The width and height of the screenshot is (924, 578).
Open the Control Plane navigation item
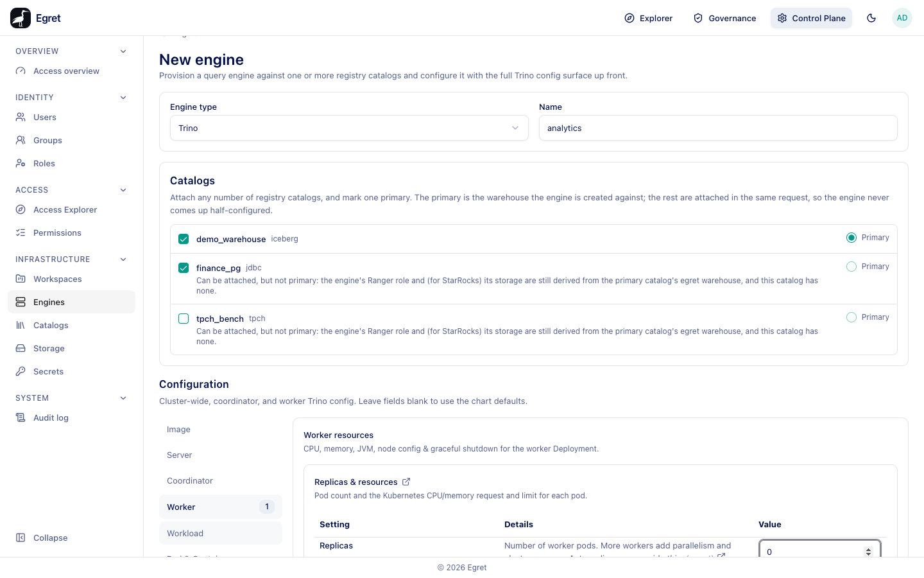[811, 18]
